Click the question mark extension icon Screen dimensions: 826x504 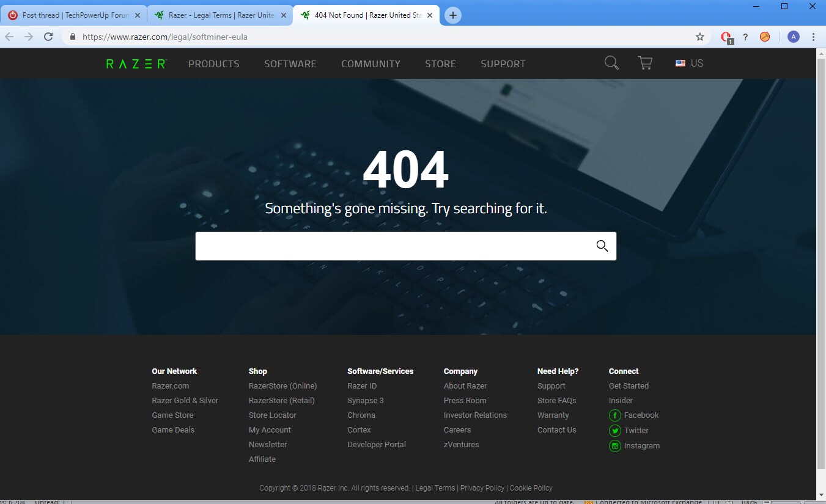(745, 37)
